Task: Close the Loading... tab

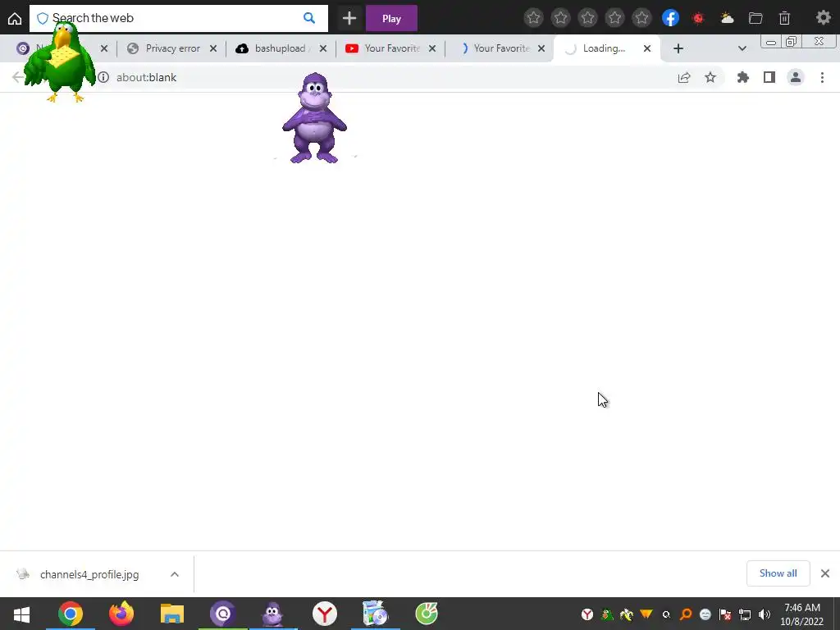Action: point(647,48)
